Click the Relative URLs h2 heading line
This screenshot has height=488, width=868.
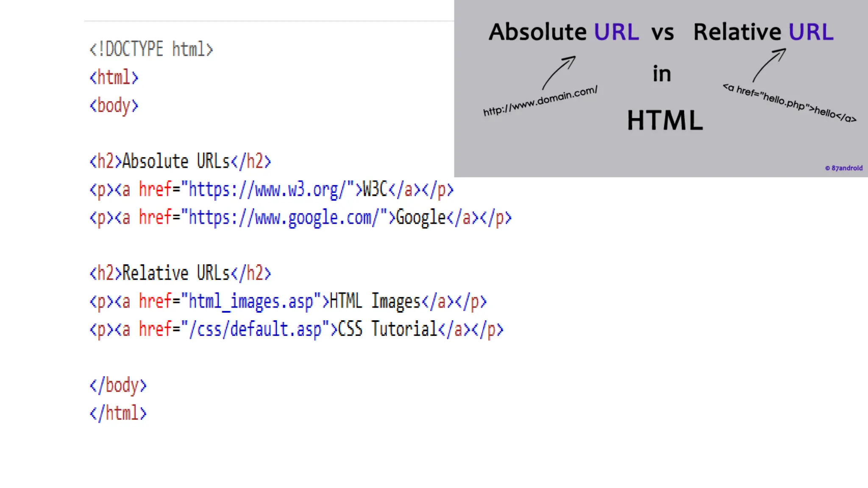(180, 274)
